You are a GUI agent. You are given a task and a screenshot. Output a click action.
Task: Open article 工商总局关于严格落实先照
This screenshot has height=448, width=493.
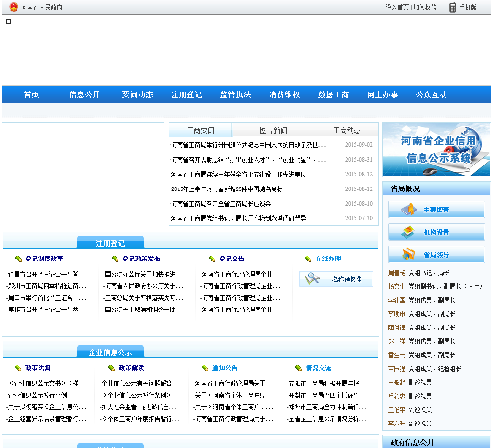pyautogui.click(x=143, y=298)
